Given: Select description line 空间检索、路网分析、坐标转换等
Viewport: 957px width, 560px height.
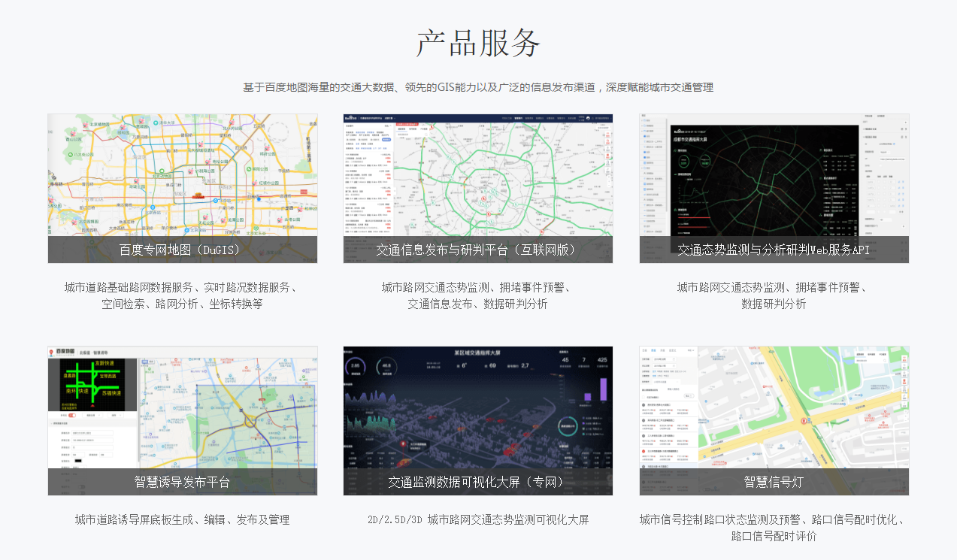Looking at the screenshot, I should (x=183, y=304).
